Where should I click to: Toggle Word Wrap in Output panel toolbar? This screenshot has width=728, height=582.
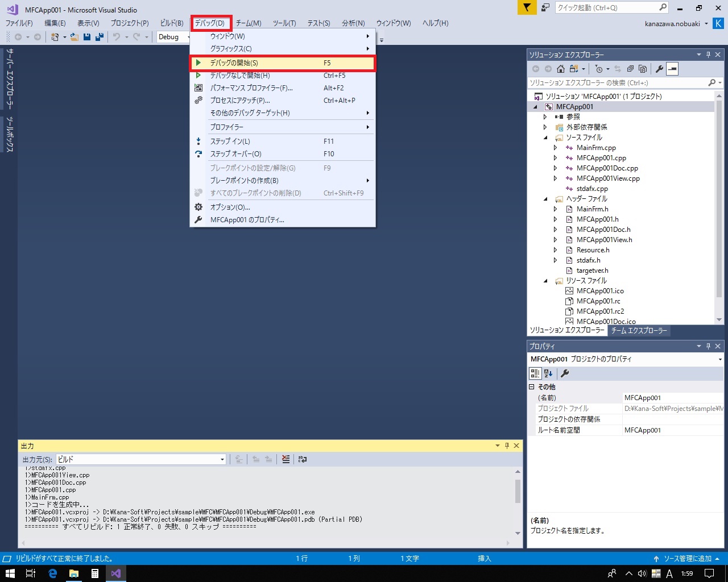pos(302,459)
